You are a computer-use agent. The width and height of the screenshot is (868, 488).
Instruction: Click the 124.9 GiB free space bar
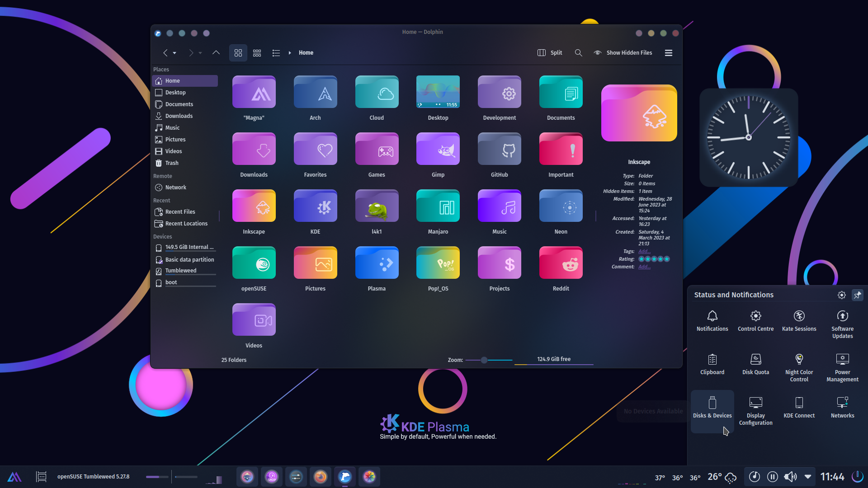pyautogui.click(x=554, y=360)
